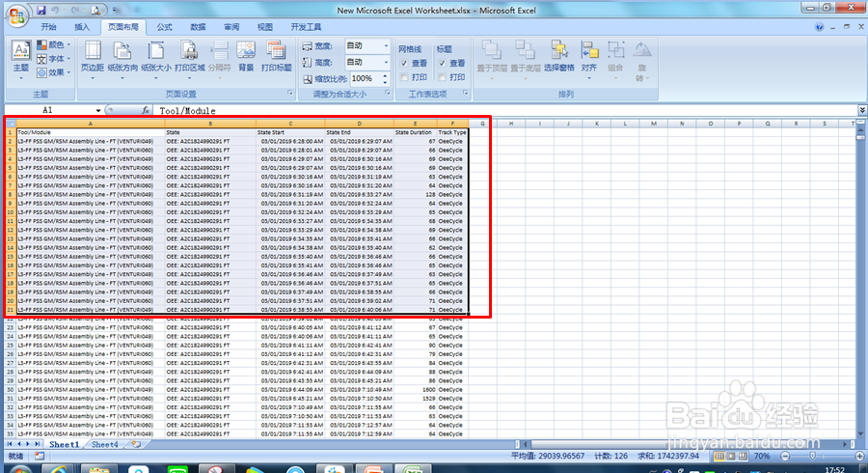
Task: Adjust the 缩放比例 scale spinner
Action: click(385, 78)
